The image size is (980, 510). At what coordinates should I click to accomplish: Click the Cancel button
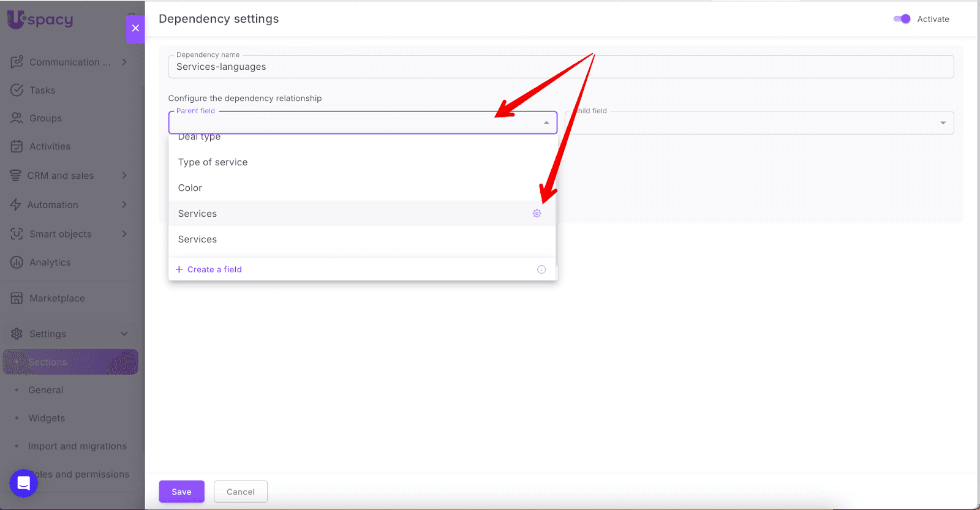[x=240, y=492]
